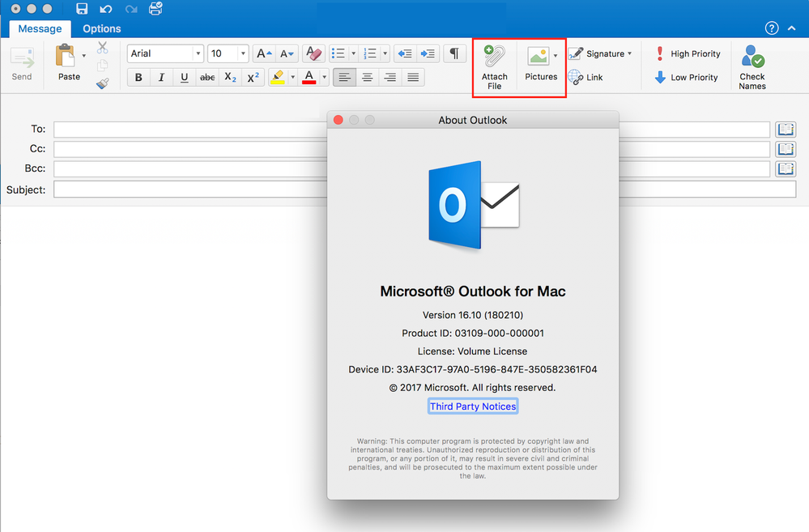Image resolution: width=809 pixels, height=532 pixels.
Task: Open highlight color dropdown arrow
Action: [x=292, y=78]
